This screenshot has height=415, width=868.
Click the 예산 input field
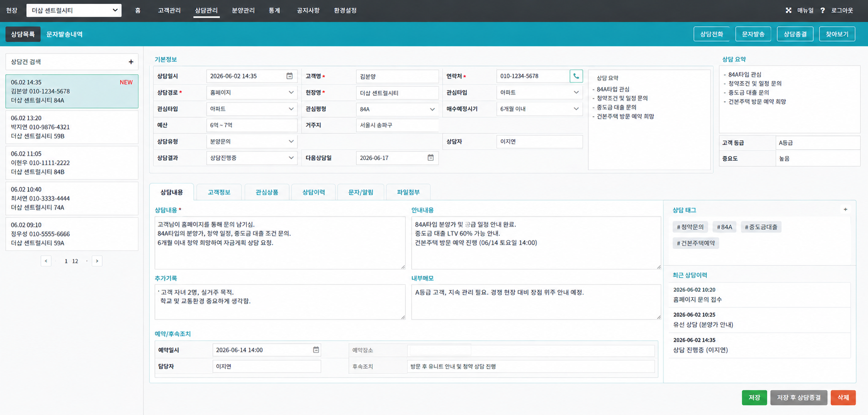(x=252, y=125)
